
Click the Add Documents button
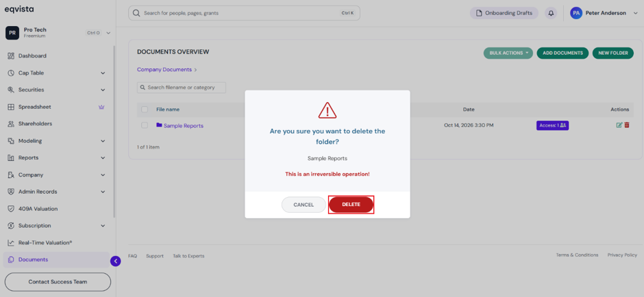click(x=562, y=53)
